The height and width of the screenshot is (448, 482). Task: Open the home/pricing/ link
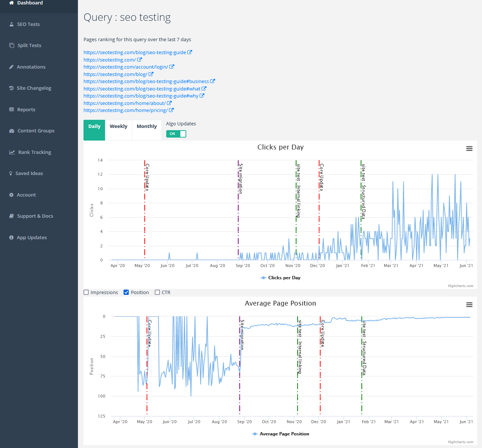(125, 110)
